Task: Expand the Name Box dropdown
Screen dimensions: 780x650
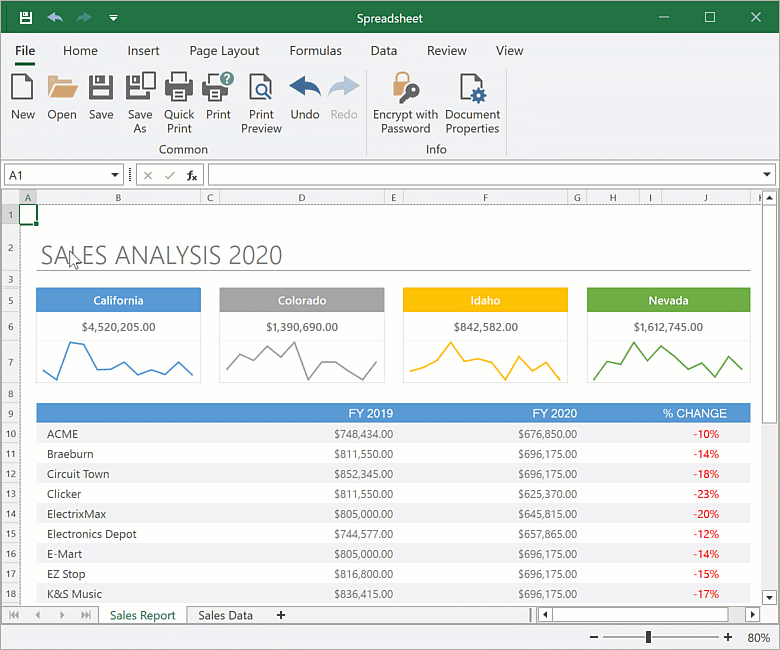Action: coord(115,175)
